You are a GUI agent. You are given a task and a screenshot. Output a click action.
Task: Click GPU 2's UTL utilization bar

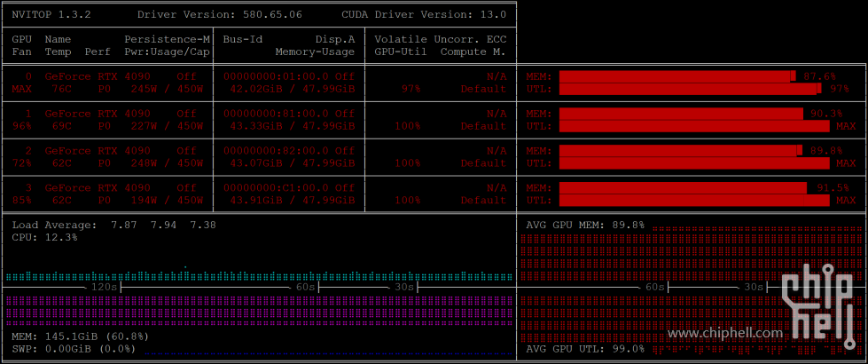(694, 162)
